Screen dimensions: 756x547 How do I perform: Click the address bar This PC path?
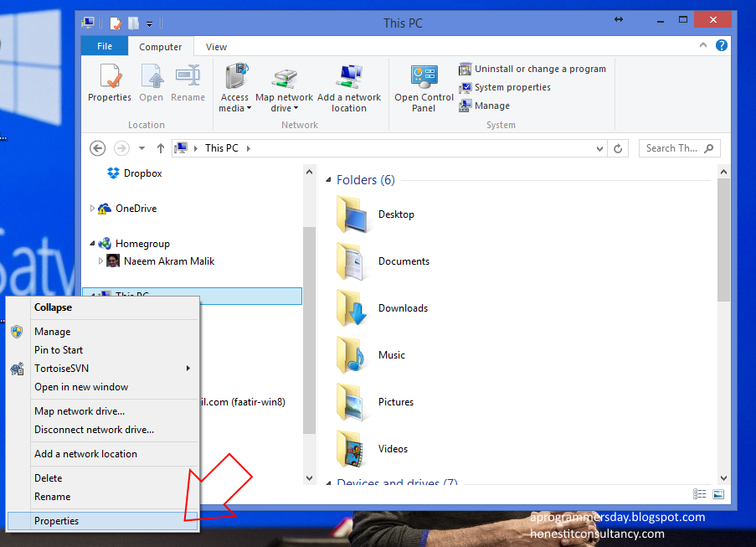click(221, 148)
